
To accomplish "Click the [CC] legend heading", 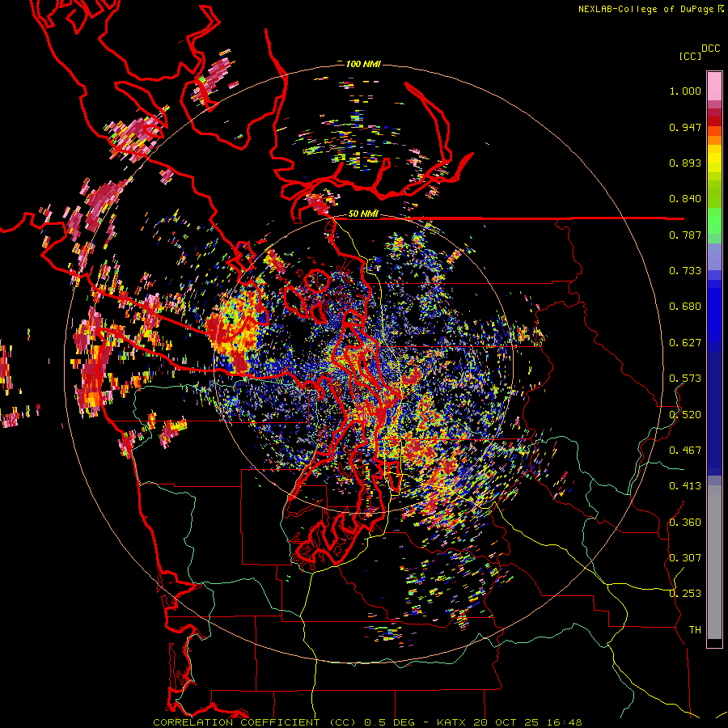I will point(690,56).
